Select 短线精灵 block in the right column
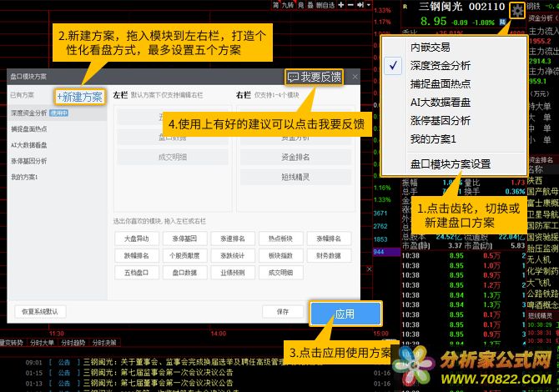This screenshot has height=392, width=559. coord(295,177)
